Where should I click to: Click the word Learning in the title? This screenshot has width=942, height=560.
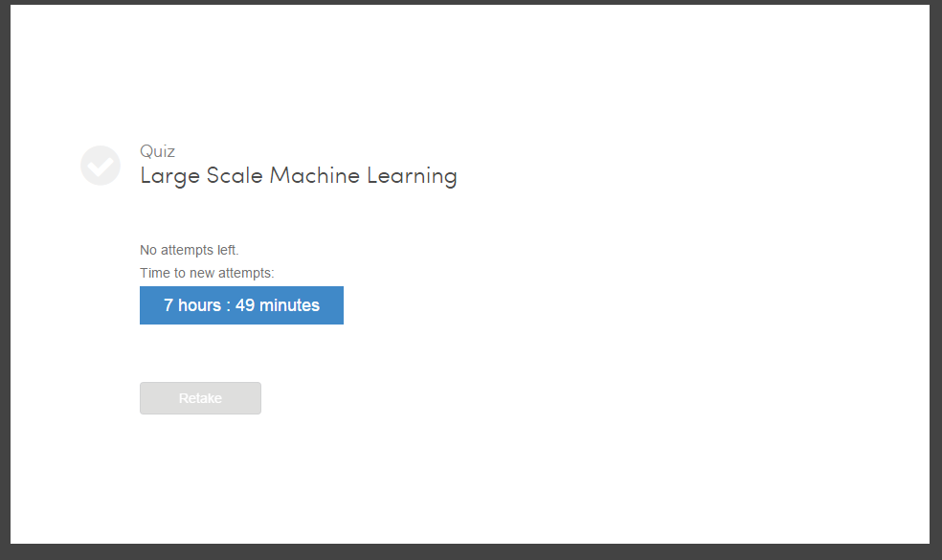412,176
